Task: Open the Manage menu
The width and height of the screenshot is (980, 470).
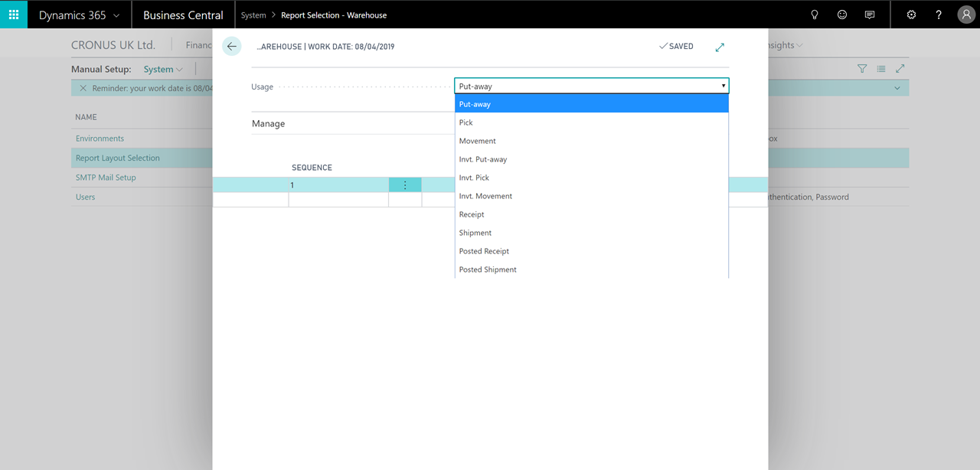Action: (x=269, y=123)
